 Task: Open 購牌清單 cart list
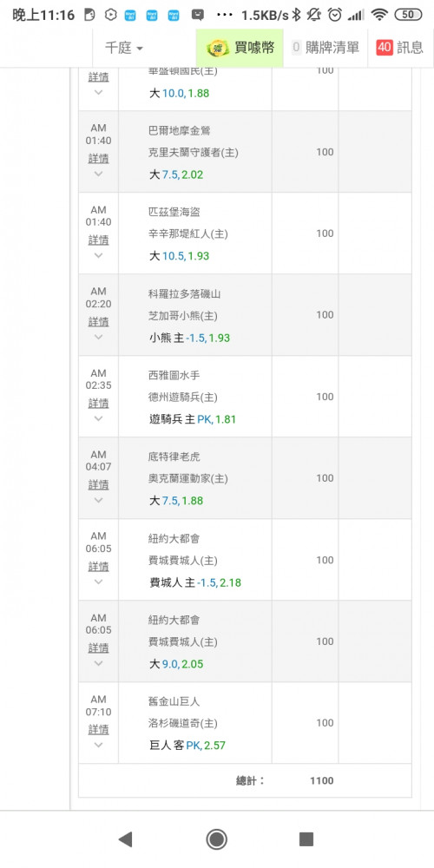(x=325, y=48)
